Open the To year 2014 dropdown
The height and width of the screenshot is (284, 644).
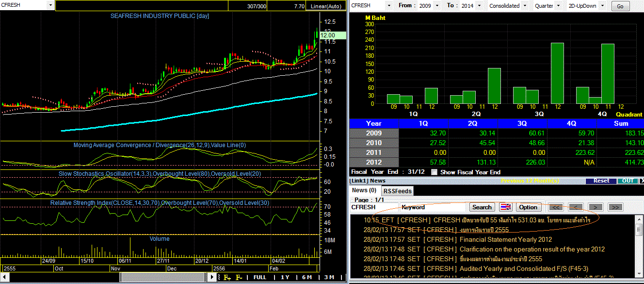[479, 6]
